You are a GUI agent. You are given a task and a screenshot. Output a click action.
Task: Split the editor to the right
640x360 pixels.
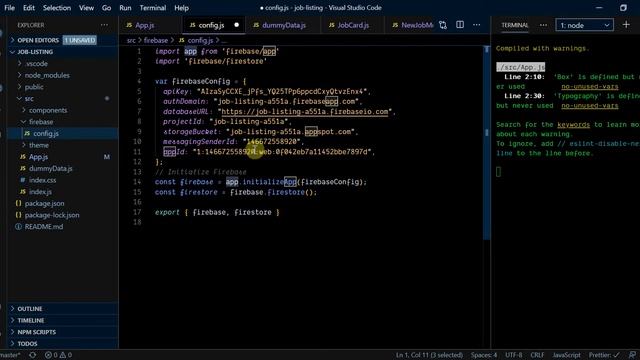pyautogui.click(x=460, y=25)
